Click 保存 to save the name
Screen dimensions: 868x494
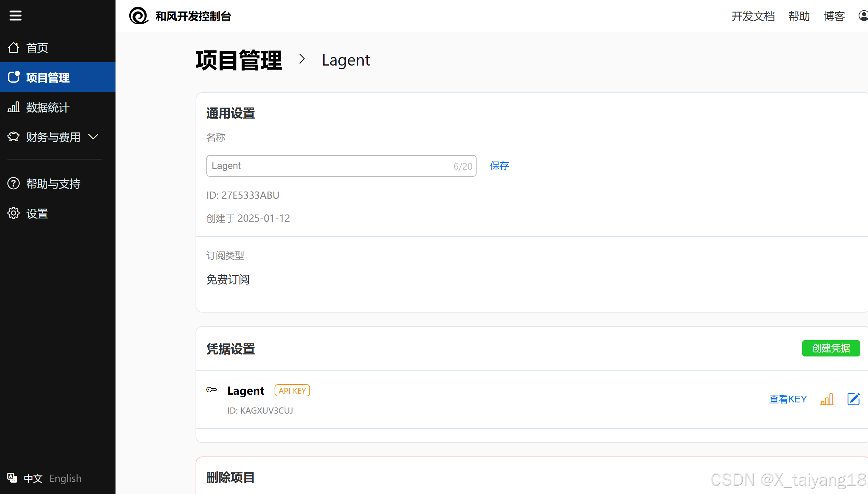500,166
